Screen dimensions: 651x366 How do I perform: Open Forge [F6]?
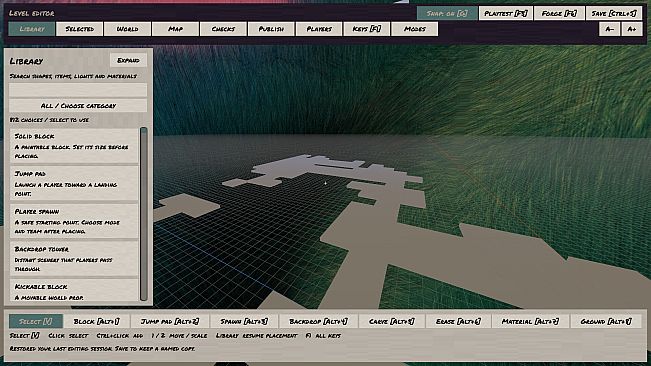(559, 13)
